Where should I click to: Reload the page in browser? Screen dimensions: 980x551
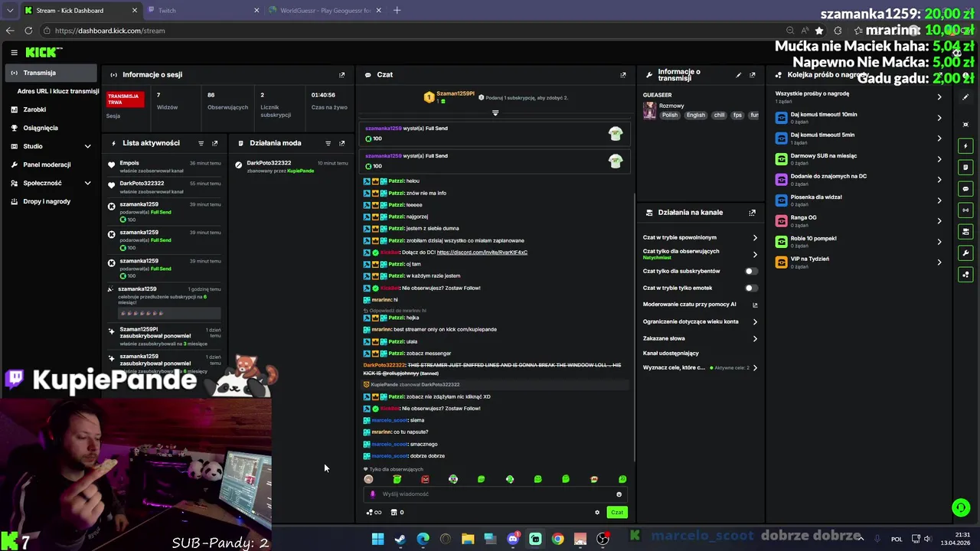28,31
